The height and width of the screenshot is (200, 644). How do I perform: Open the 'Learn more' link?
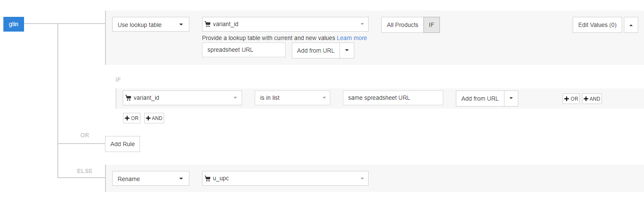(x=352, y=38)
